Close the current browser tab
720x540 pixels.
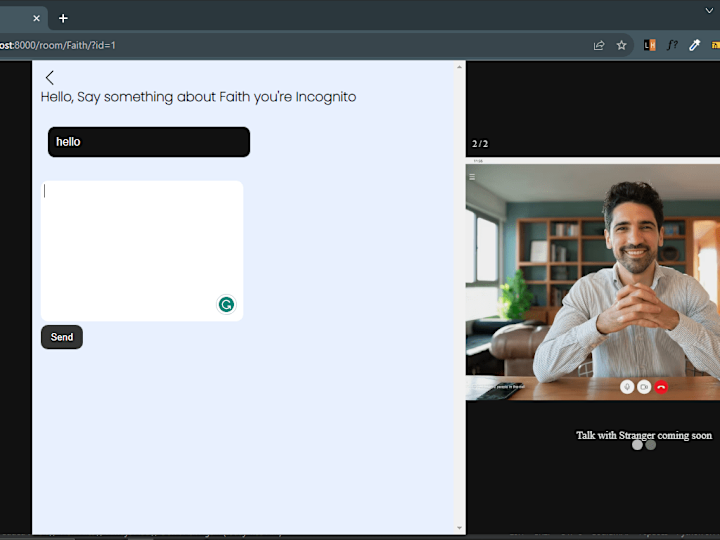coord(37,18)
